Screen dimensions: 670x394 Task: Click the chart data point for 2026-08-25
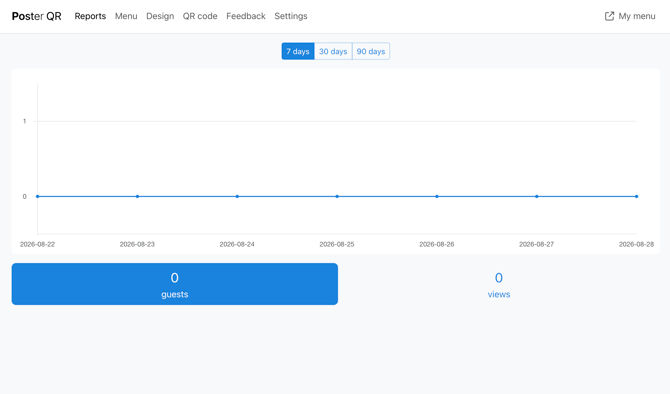[x=337, y=197]
